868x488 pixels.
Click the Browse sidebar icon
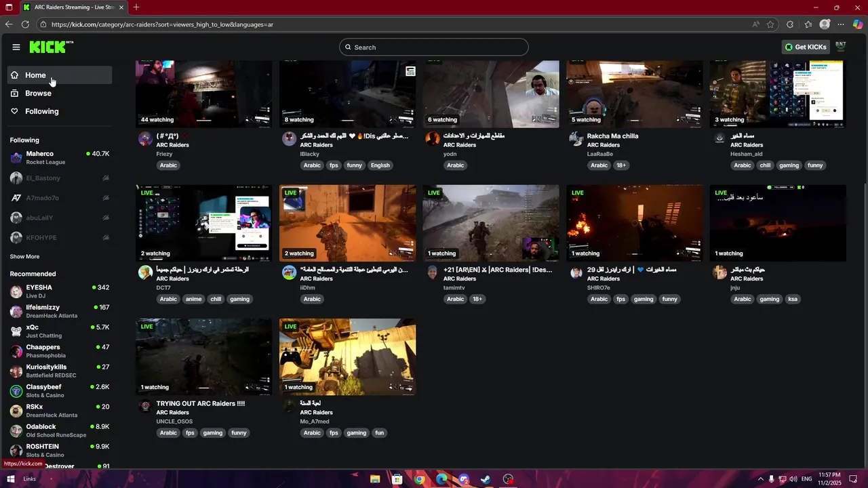[15, 93]
